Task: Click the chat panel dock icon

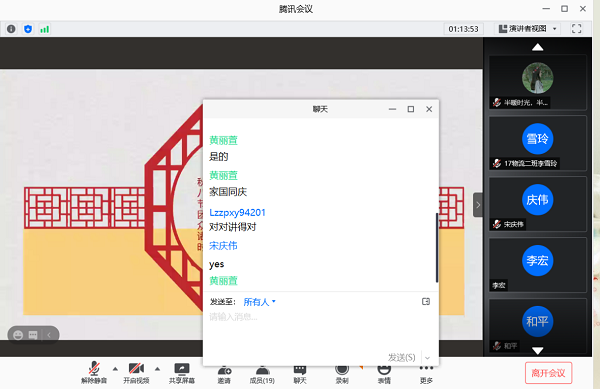Action: coord(426,302)
